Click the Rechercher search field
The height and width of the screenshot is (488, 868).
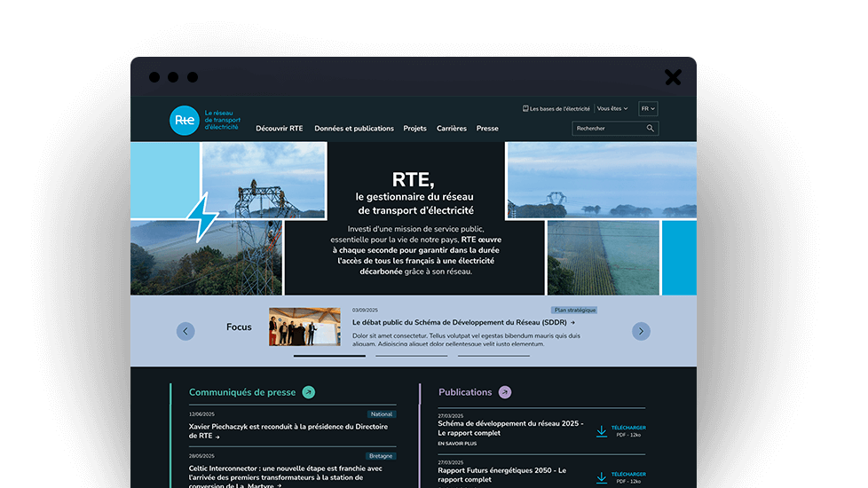tap(608, 129)
